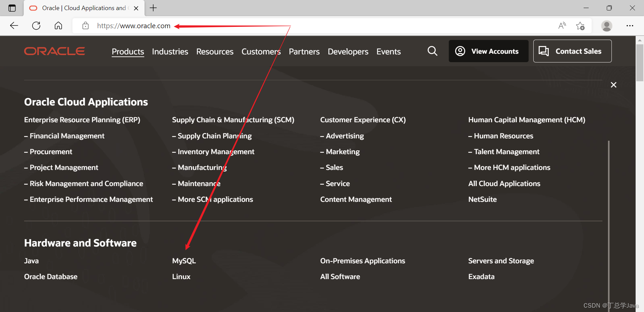Screen dimensions: 644x312
Task: Reload the Oracle page
Action: tap(36, 26)
